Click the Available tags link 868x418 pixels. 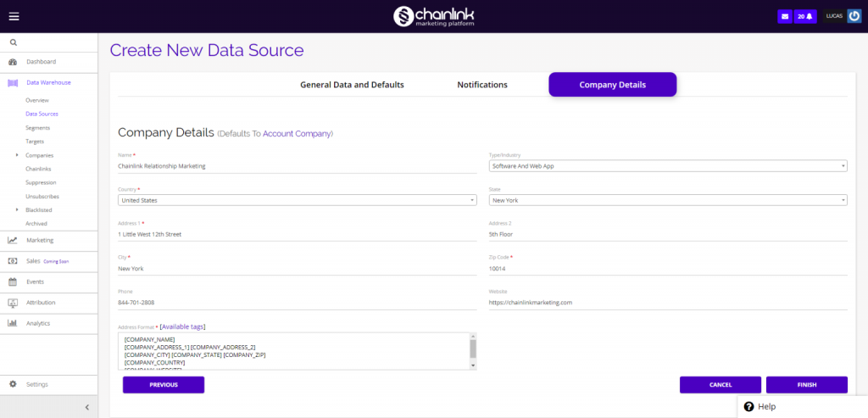point(183,326)
